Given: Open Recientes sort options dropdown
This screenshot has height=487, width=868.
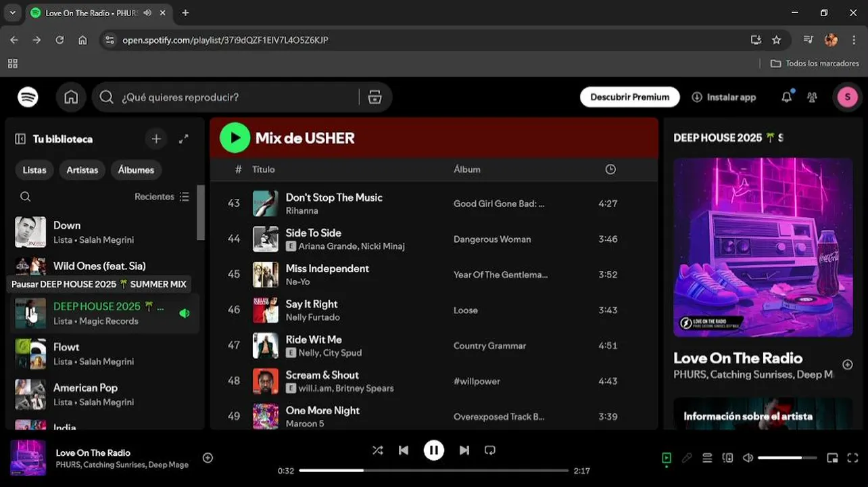Looking at the screenshot, I should 162,197.
